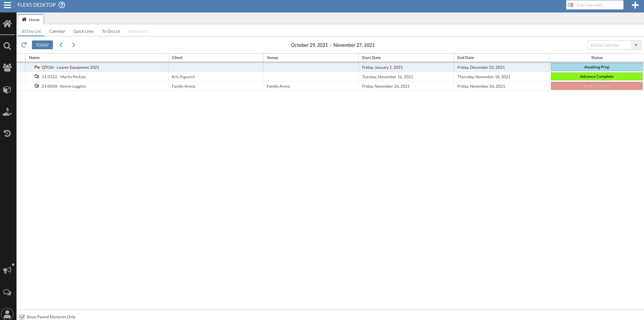
Task: Open the financials hand-dollar icon
Action: tap(7, 112)
